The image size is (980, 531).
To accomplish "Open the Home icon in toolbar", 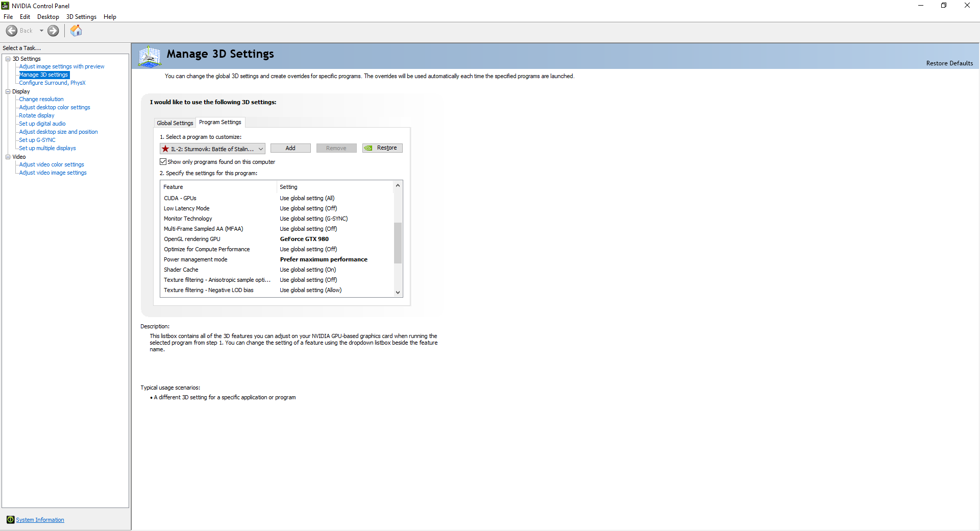I will (x=76, y=31).
